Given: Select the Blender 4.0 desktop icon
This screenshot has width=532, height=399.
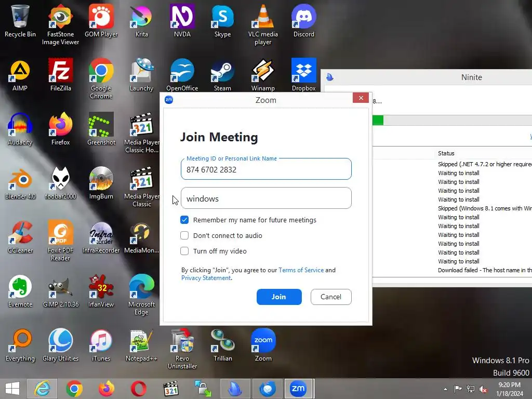Looking at the screenshot, I should tap(20, 183).
